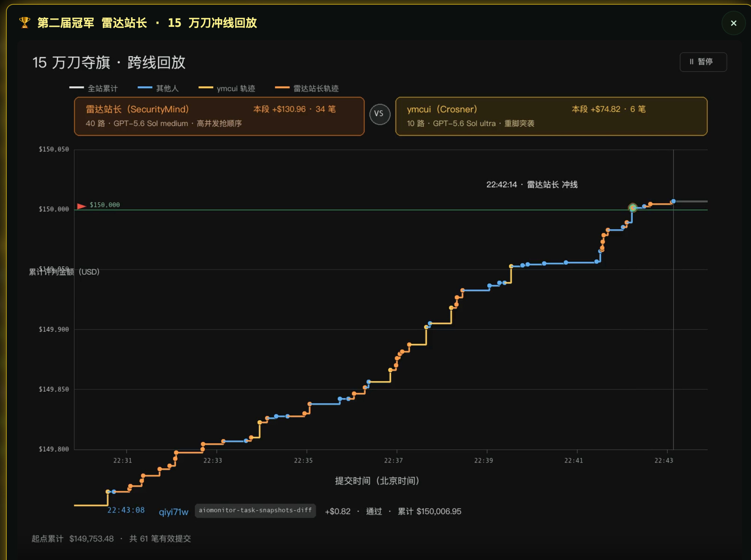Toggle the 全站累计 legend entry
Screen dimensions: 751x560
93,88
